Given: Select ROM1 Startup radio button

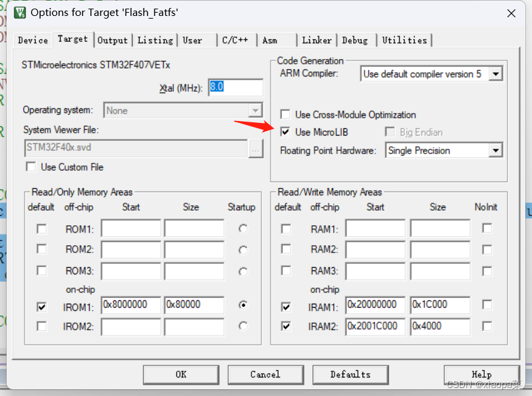Looking at the screenshot, I should click(x=243, y=229).
